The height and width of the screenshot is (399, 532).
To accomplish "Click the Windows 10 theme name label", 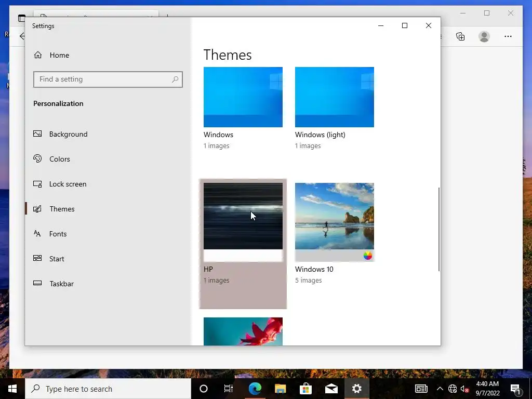I will (x=314, y=269).
